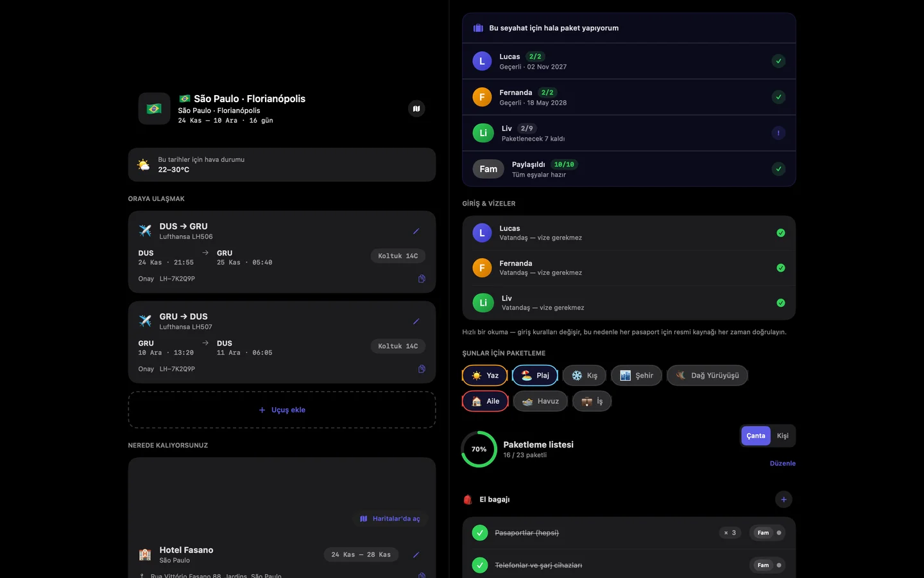The image size is (924, 578).
Task: Click the Düzenle link for packing list
Action: [x=783, y=463]
